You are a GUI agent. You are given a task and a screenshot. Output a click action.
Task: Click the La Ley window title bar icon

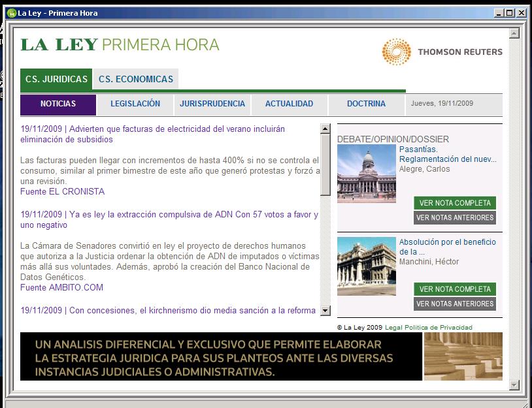click(12, 13)
